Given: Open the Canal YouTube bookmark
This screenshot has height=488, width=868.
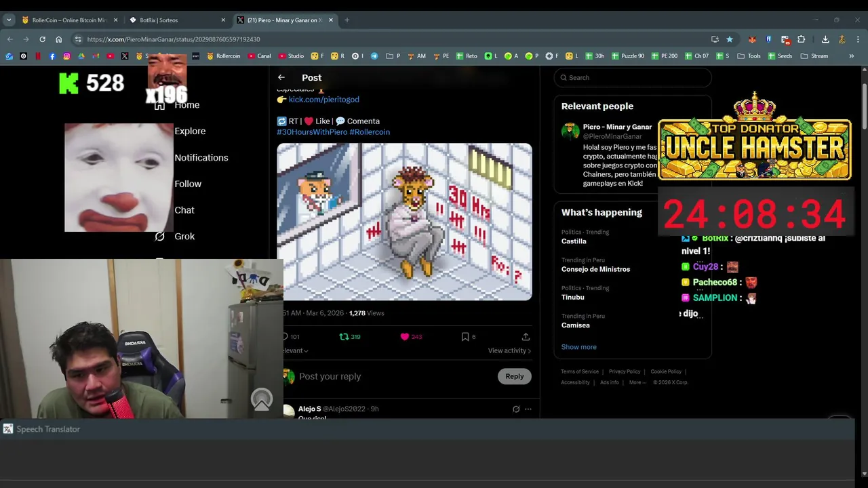Looking at the screenshot, I should click(259, 56).
